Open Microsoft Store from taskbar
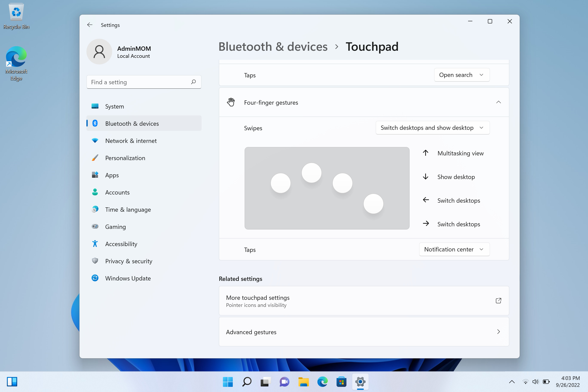This screenshot has height=392, width=588. [x=341, y=382]
